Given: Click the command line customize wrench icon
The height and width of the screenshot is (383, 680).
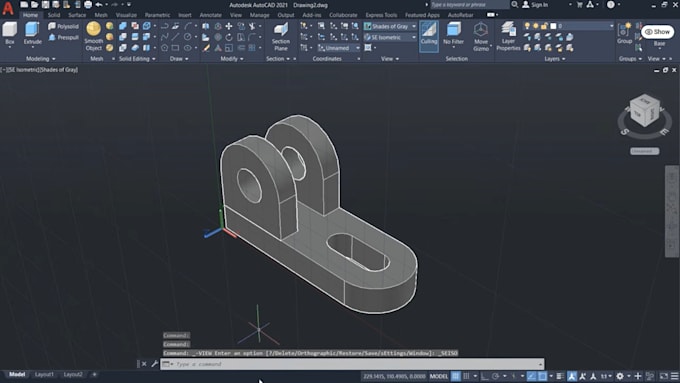Looking at the screenshot, I should coord(154,364).
